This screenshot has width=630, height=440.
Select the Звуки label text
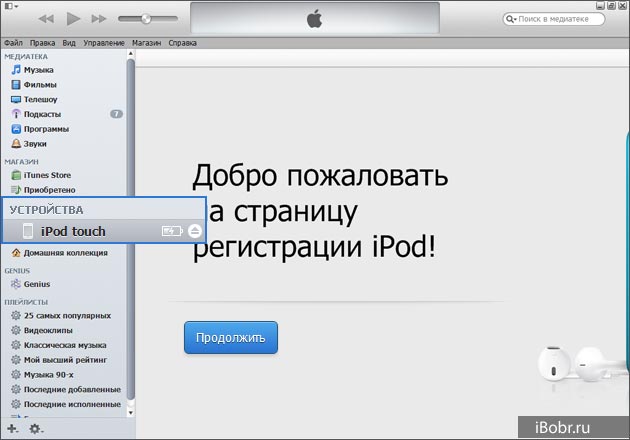[x=35, y=143]
